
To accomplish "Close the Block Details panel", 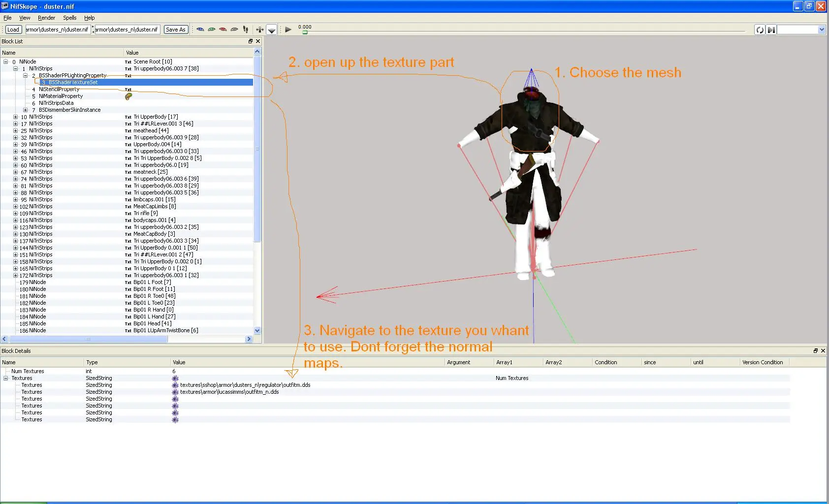I will coord(823,351).
